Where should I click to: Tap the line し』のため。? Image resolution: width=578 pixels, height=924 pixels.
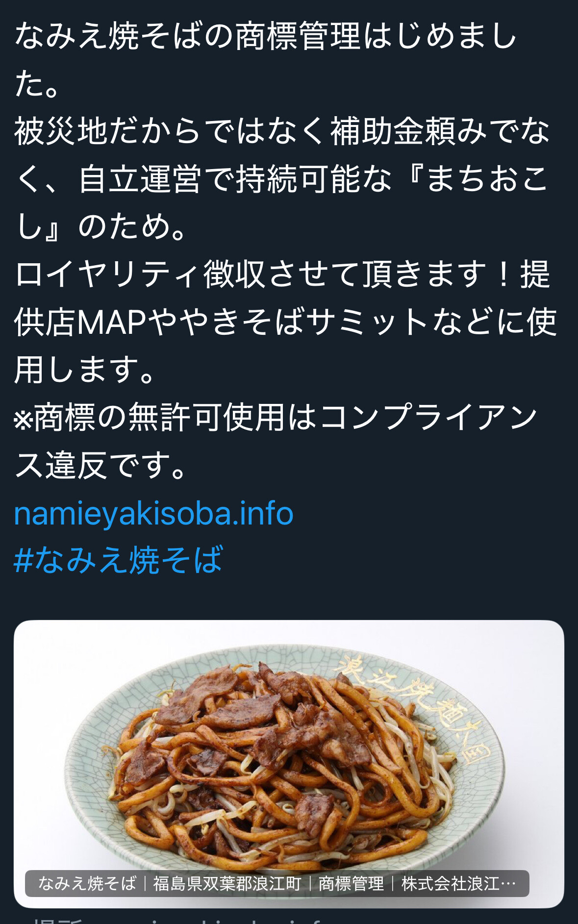pyautogui.click(x=101, y=226)
